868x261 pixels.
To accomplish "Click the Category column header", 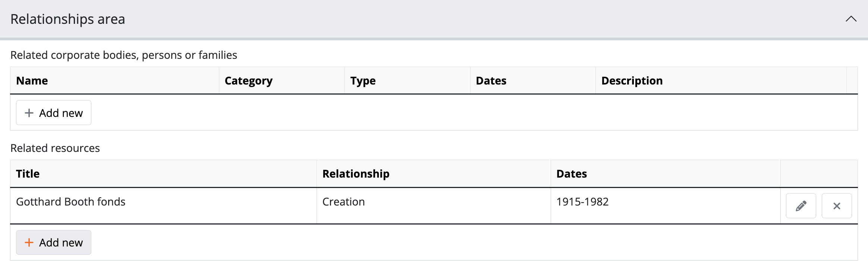I will point(249,81).
